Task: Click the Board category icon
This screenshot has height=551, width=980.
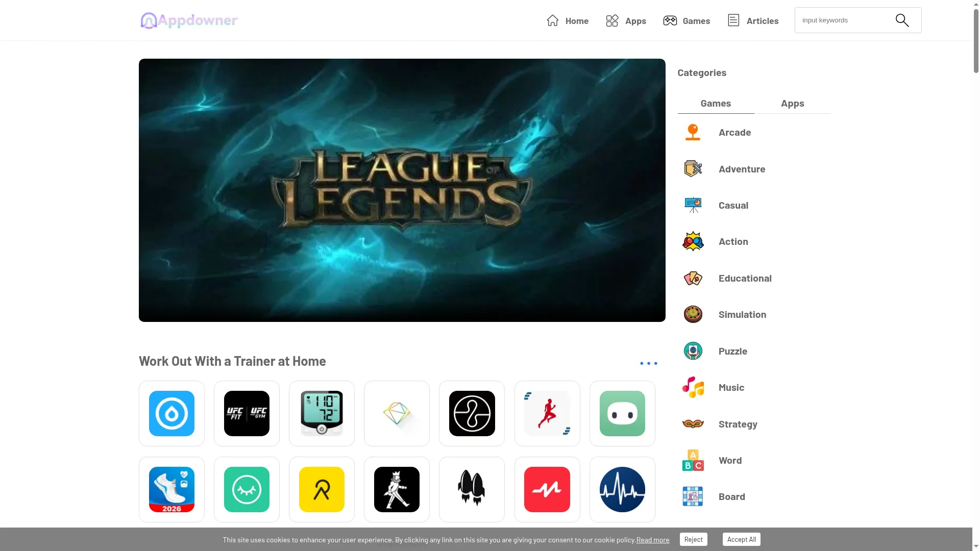Action: coord(693,496)
